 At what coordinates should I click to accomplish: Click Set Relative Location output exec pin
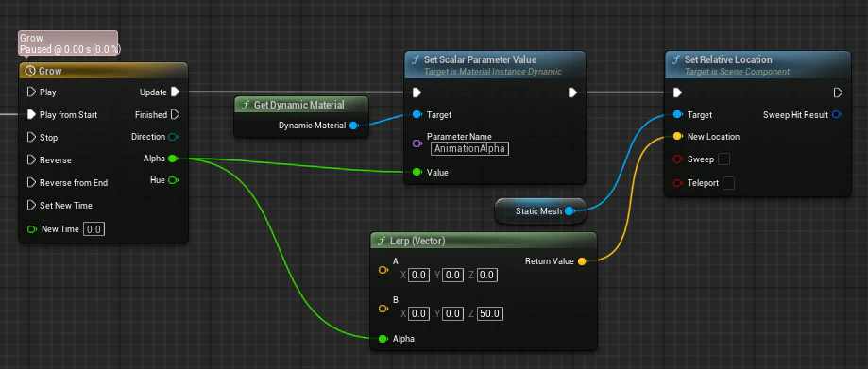pos(838,92)
